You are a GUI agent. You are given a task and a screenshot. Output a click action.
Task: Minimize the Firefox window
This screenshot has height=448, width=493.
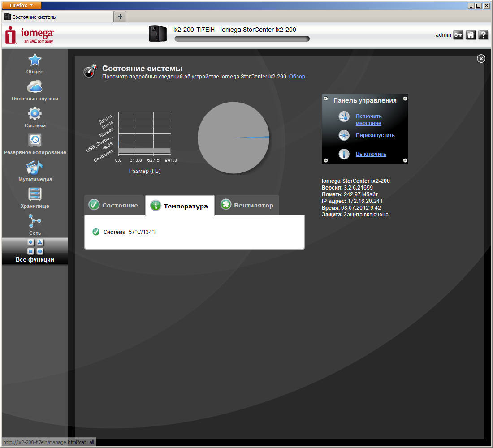(x=471, y=5)
